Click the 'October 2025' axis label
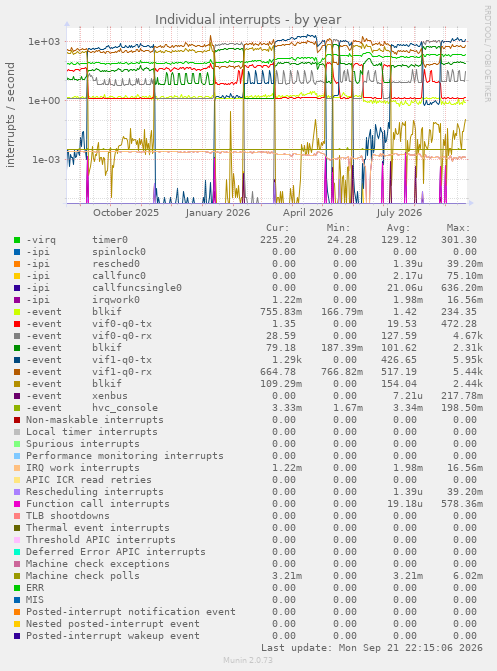This screenshot has height=671, width=497. 126,213
